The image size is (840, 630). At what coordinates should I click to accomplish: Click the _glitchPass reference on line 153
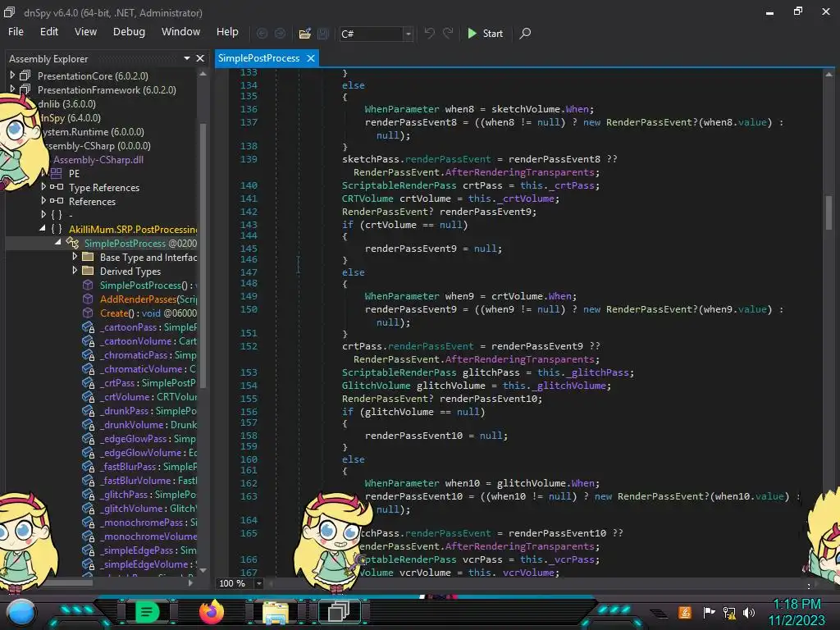pyautogui.click(x=597, y=372)
